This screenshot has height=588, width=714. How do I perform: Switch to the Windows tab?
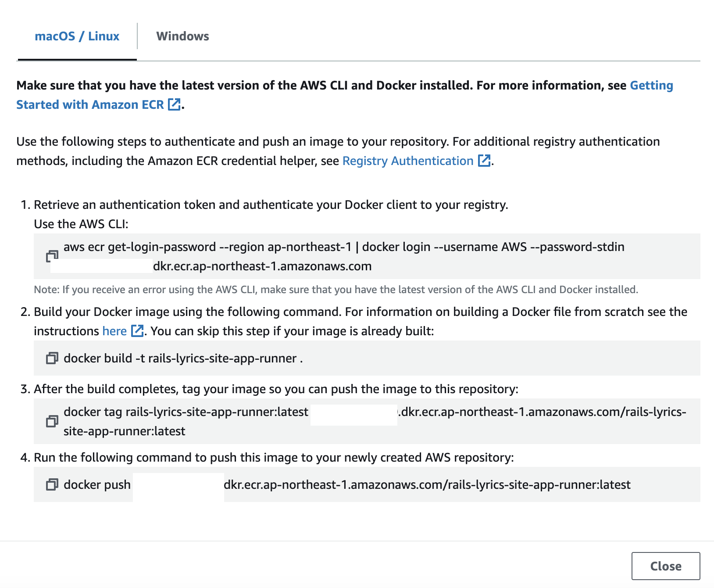(x=183, y=36)
